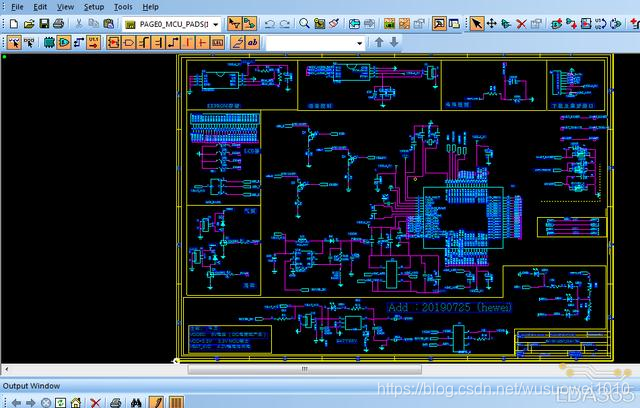Click the Redo arrow
The width and height of the screenshot is (640, 408).
click(284, 24)
